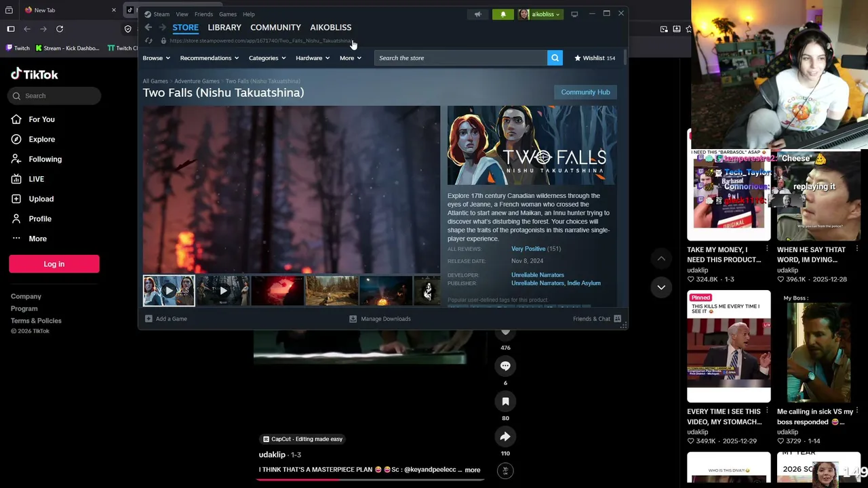Switch to the LIBRARY tab

pyautogui.click(x=224, y=27)
